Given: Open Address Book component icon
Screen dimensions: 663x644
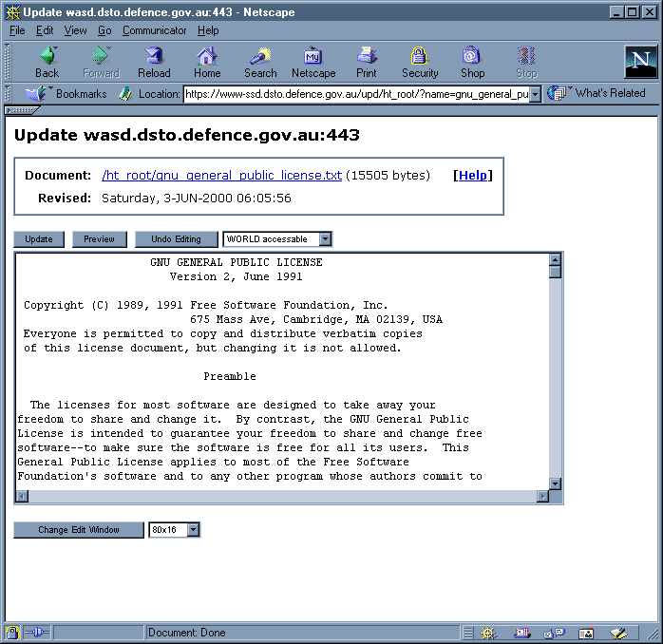Looking at the screenshot, I should pyautogui.click(x=586, y=633).
